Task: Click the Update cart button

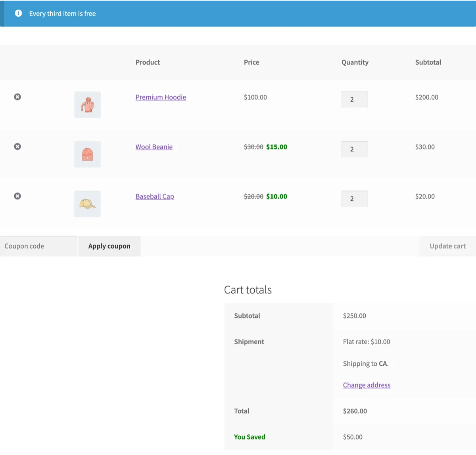Action: pos(447,246)
